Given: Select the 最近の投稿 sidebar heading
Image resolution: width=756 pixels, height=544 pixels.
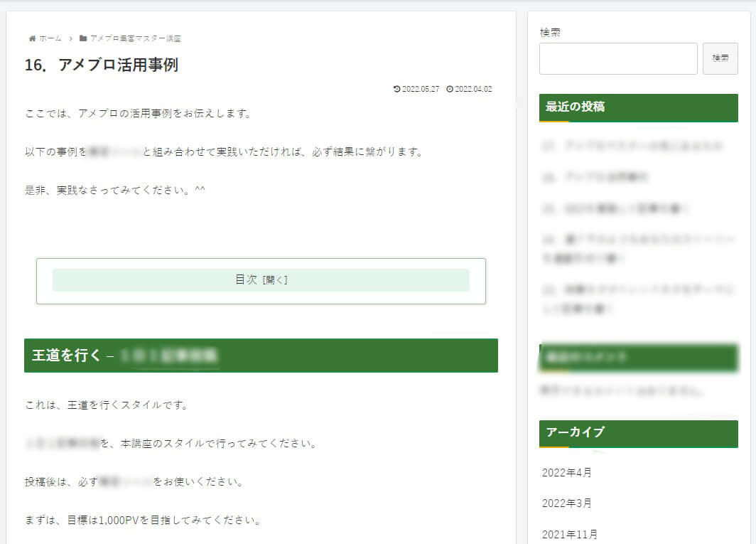Looking at the screenshot, I should point(575,107).
